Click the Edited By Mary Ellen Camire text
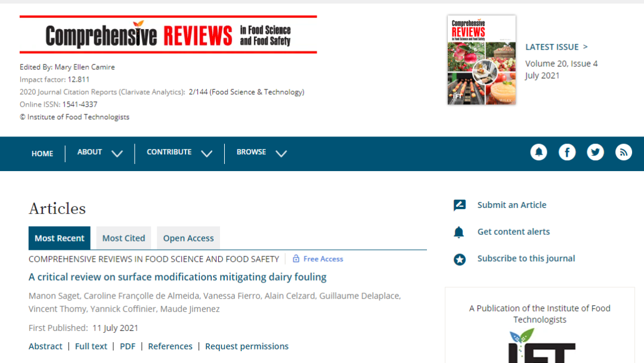The height and width of the screenshot is (363, 644). [x=67, y=67]
